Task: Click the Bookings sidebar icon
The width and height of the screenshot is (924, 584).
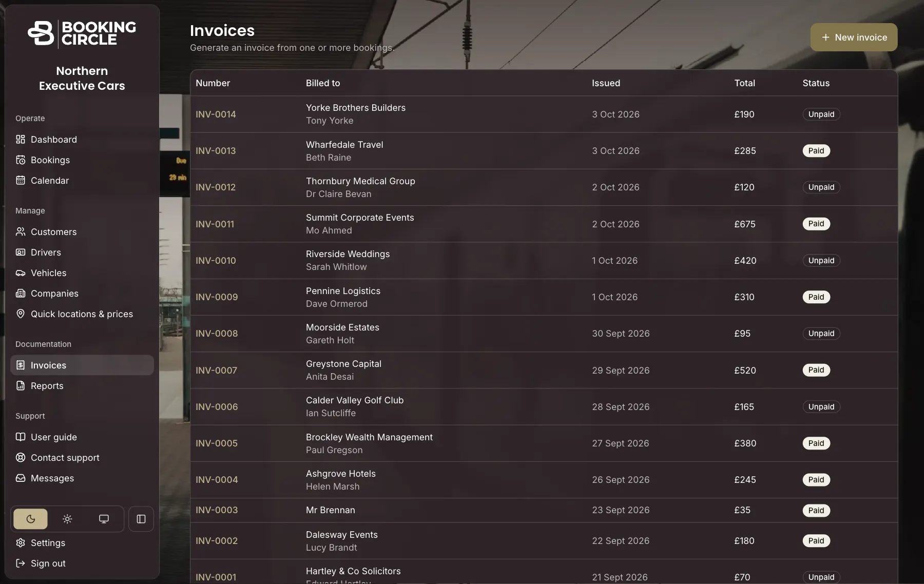Action: (x=21, y=160)
